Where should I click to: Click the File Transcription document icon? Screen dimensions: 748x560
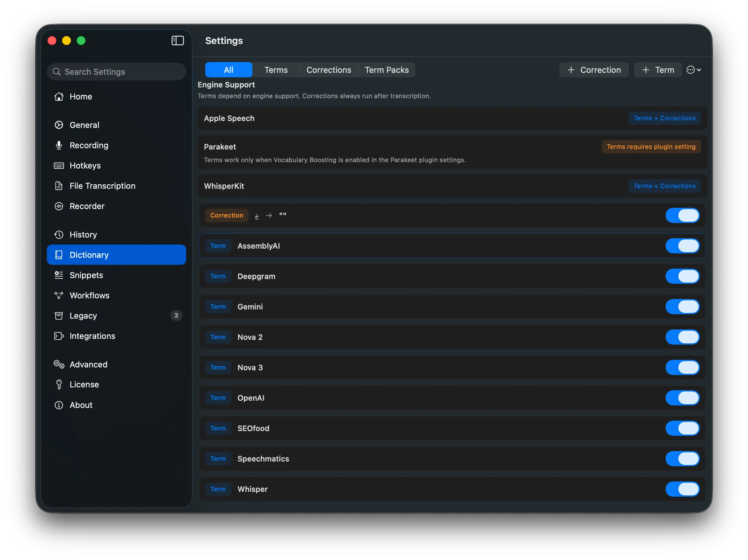pyautogui.click(x=59, y=186)
